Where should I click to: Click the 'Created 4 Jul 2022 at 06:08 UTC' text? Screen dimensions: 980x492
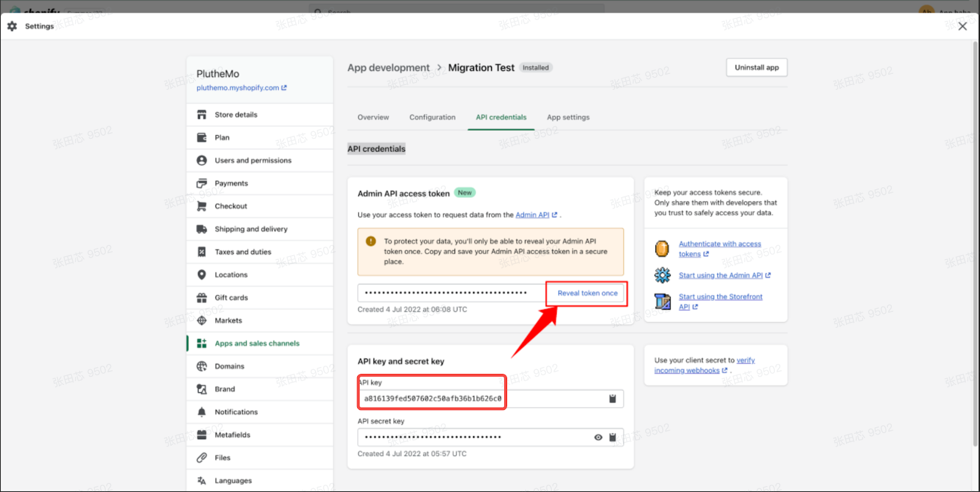click(412, 310)
